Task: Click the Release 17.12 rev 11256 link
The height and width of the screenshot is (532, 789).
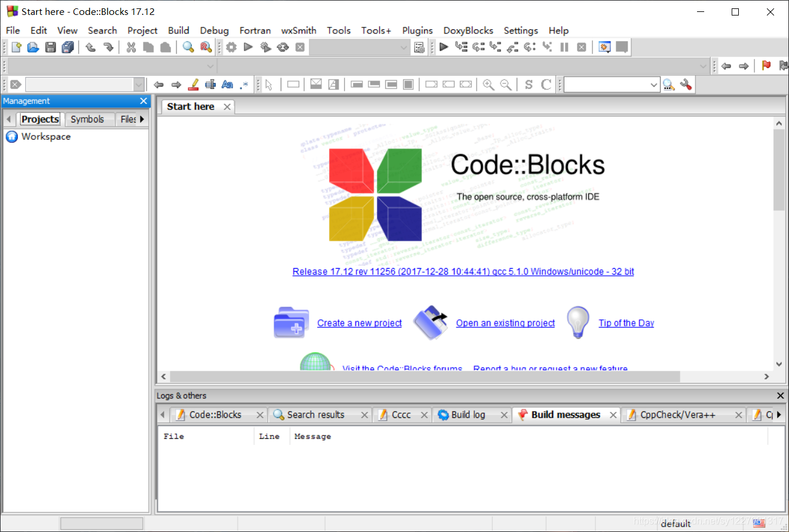Action: 463,272
